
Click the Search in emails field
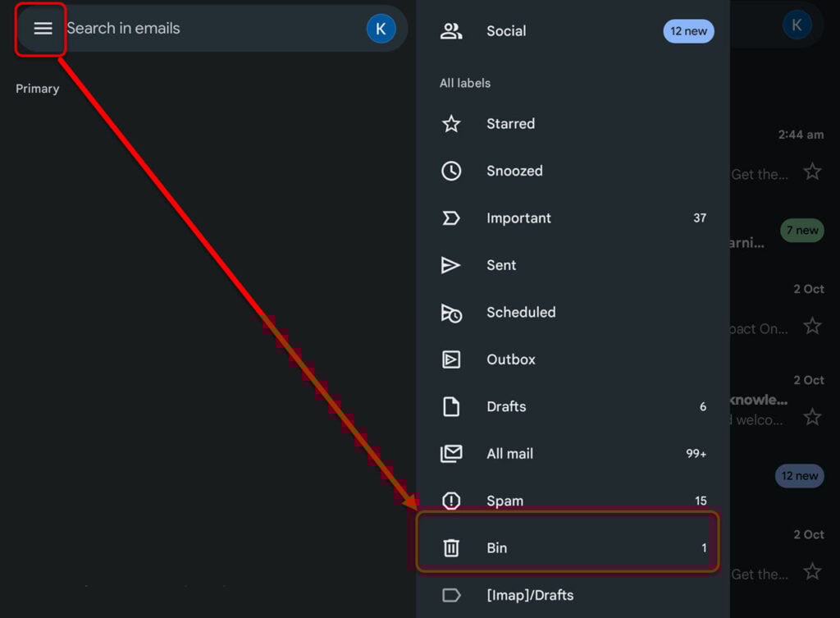[213, 29]
